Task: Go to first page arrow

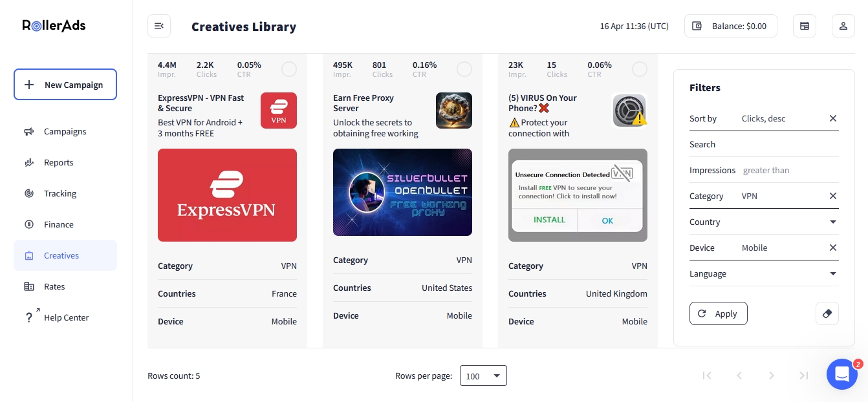Action: pos(707,376)
